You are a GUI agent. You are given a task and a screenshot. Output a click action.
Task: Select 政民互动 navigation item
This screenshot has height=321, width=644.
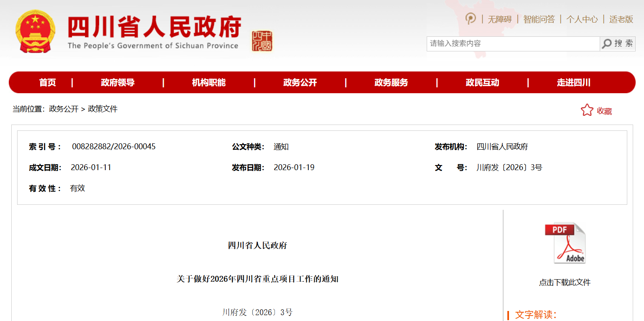pos(482,83)
